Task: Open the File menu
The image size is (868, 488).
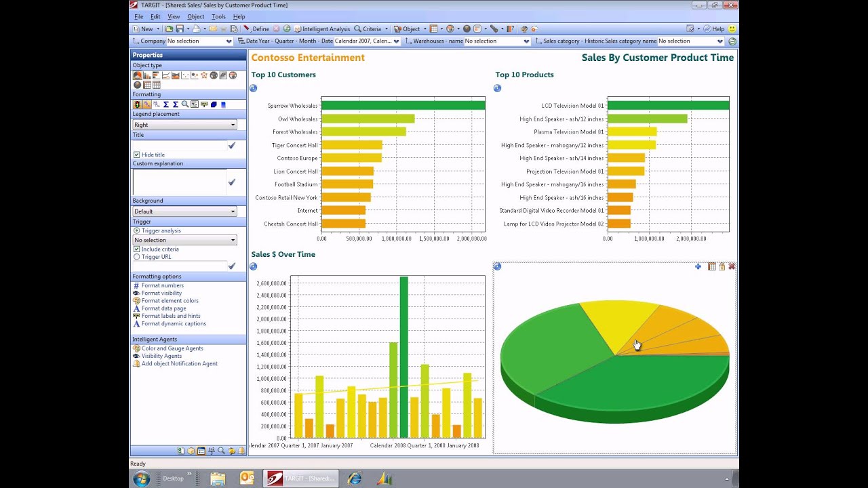Action: tap(138, 16)
